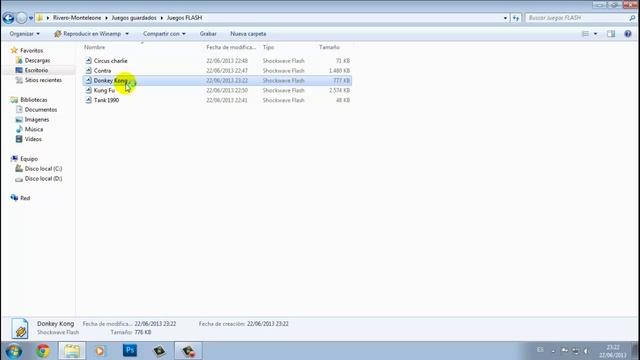640x360 pixels.
Task: Open the Música library
Action: click(x=34, y=129)
